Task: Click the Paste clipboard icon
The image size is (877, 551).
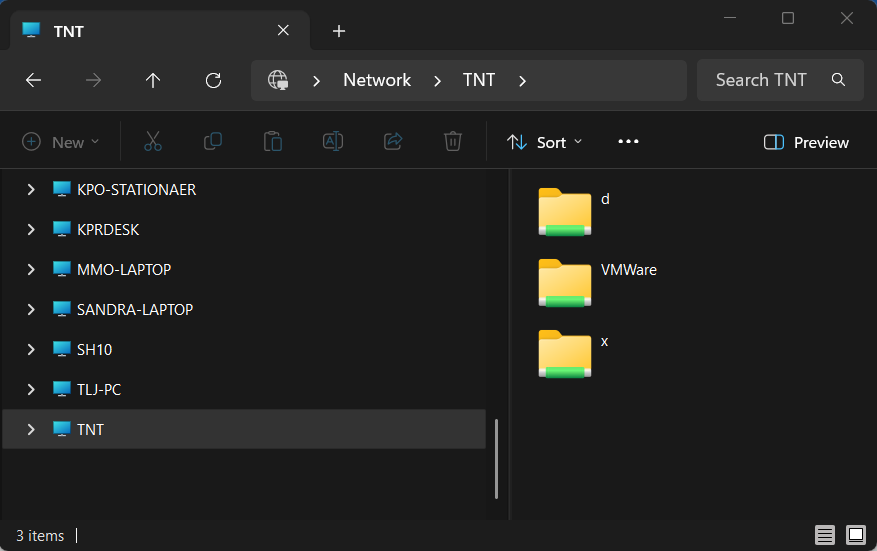Action: 272,142
